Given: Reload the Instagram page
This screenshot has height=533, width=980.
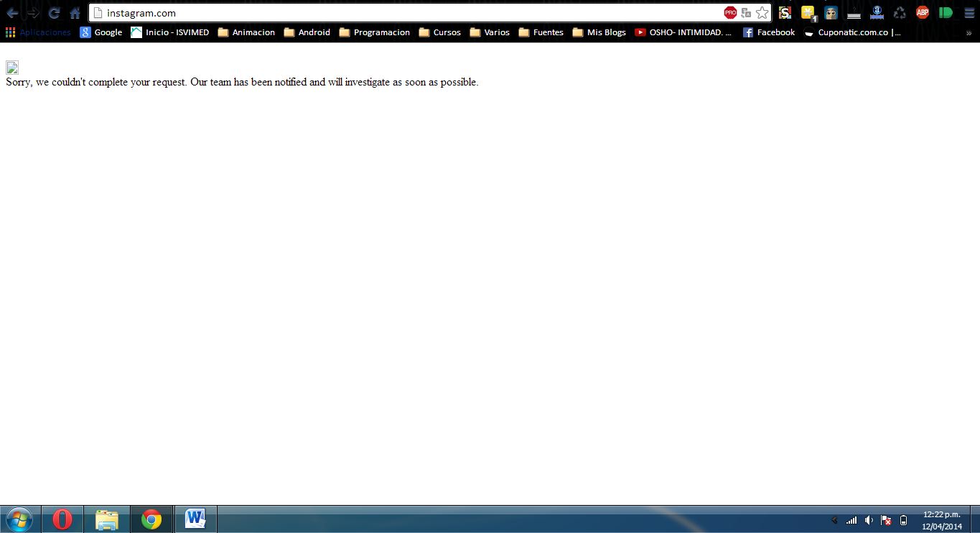Looking at the screenshot, I should click(x=54, y=13).
